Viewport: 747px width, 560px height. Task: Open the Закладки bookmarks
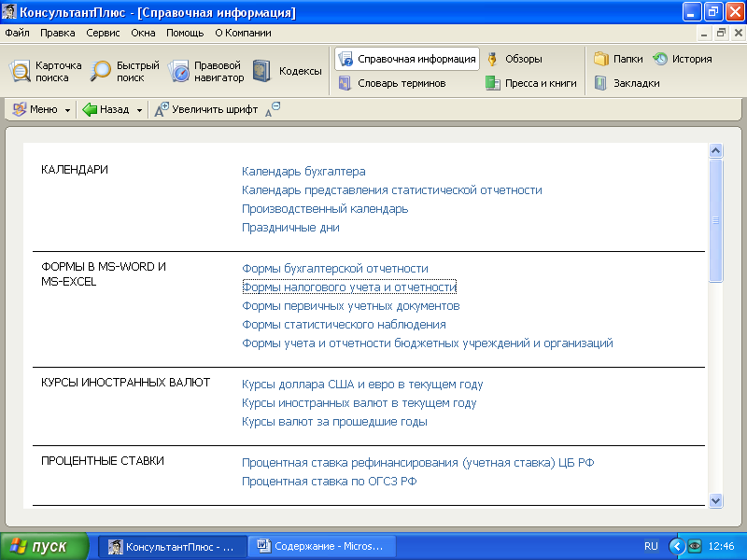click(x=627, y=83)
